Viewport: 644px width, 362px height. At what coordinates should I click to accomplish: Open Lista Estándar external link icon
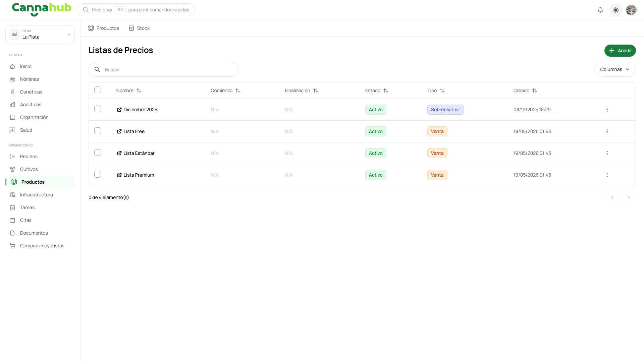tap(119, 153)
